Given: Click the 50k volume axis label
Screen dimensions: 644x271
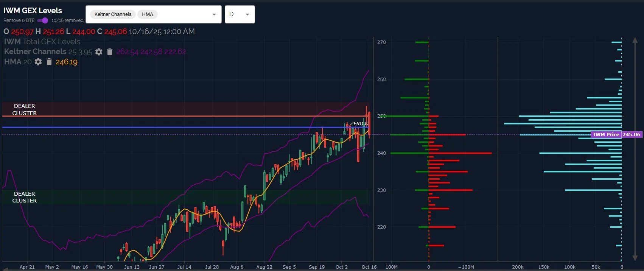Looking at the screenshot, I should coord(596,267).
